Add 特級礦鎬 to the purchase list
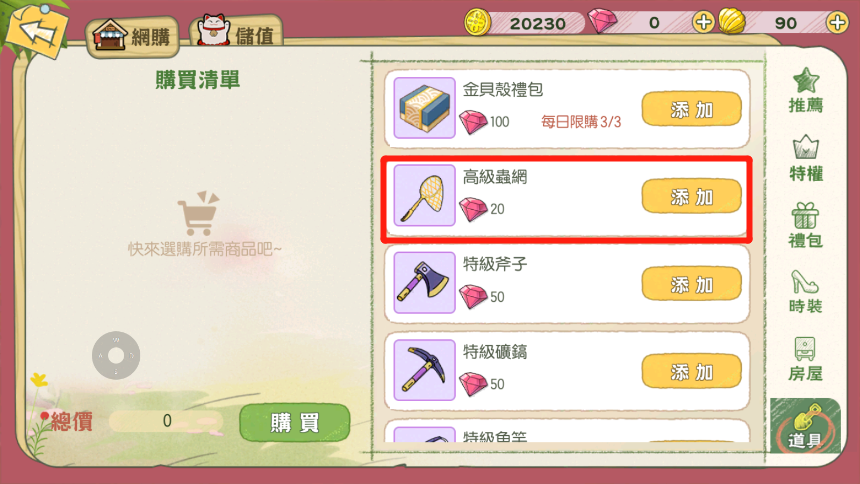 click(x=692, y=372)
